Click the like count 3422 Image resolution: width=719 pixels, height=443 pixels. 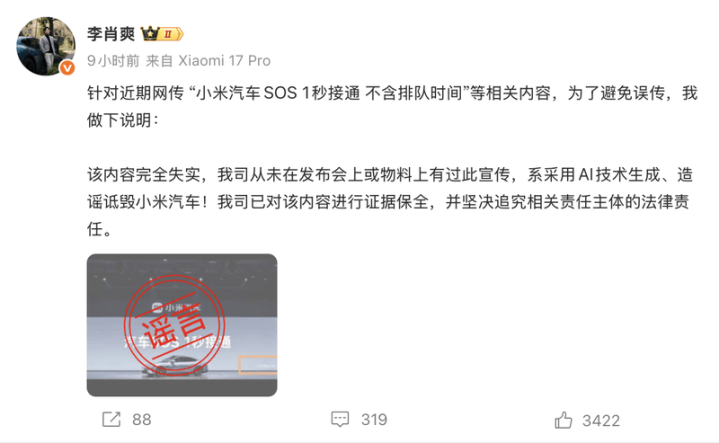click(601, 421)
